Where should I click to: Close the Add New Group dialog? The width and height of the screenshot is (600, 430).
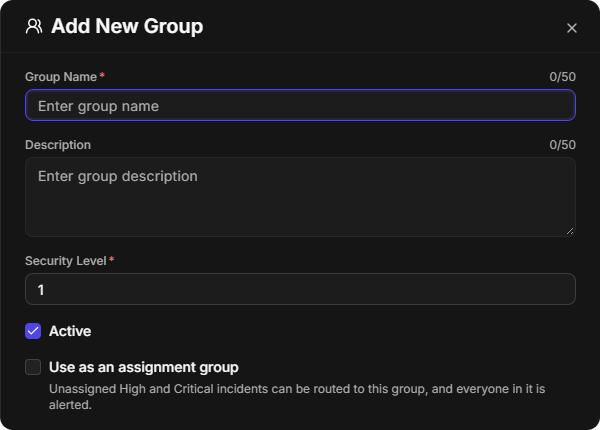tap(572, 28)
